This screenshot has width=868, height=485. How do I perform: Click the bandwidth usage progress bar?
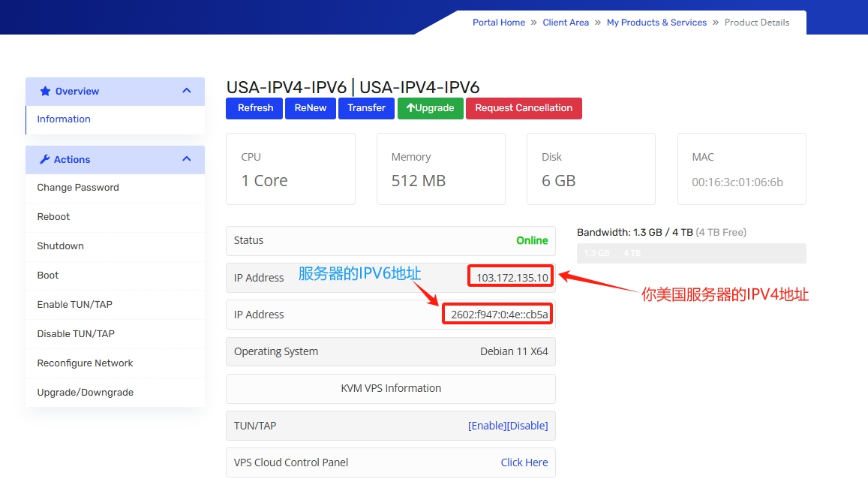692,253
